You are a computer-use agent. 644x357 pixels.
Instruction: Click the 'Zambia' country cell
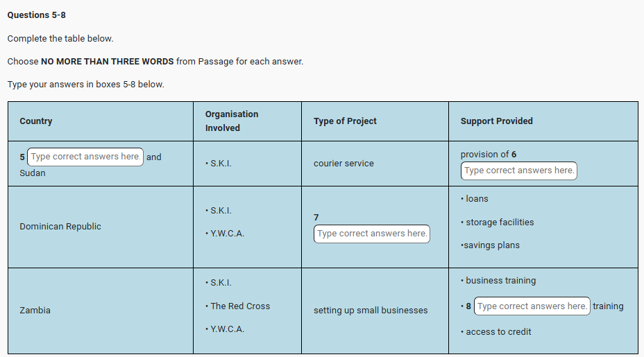coord(35,311)
